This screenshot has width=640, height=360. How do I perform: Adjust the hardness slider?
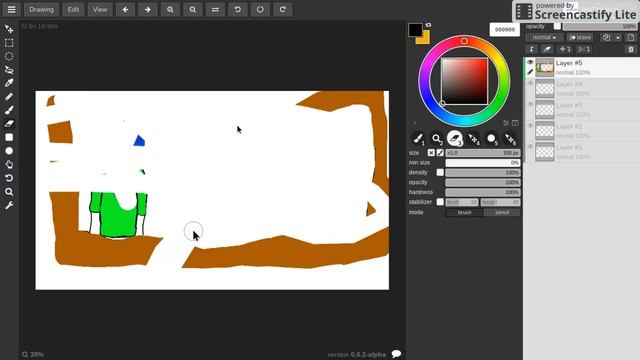click(x=483, y=192)
